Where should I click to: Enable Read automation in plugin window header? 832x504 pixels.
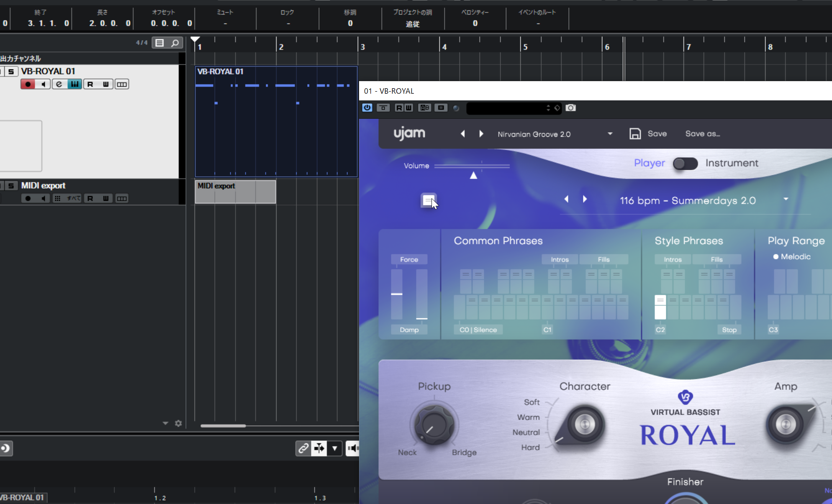tap(399, 108)
